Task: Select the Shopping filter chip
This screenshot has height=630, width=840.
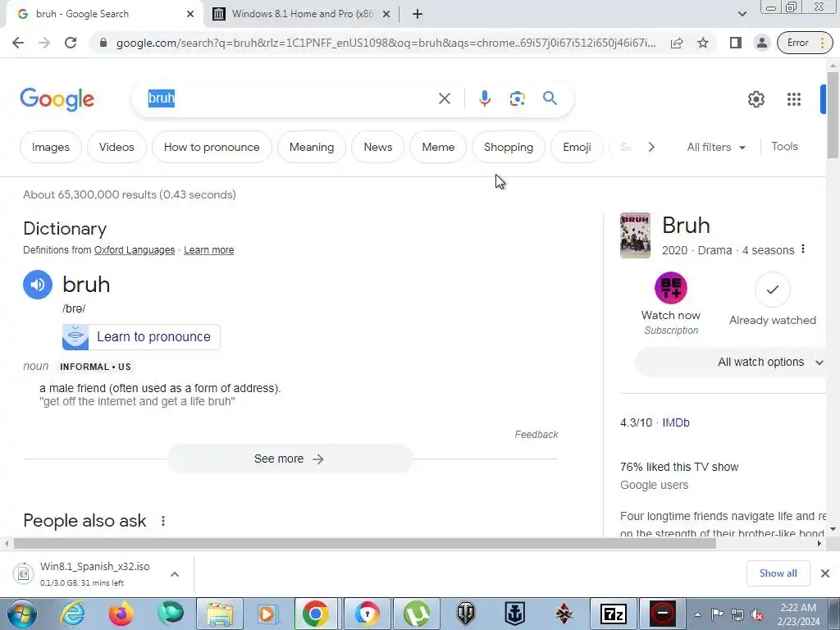Action: tap(509, 147)
